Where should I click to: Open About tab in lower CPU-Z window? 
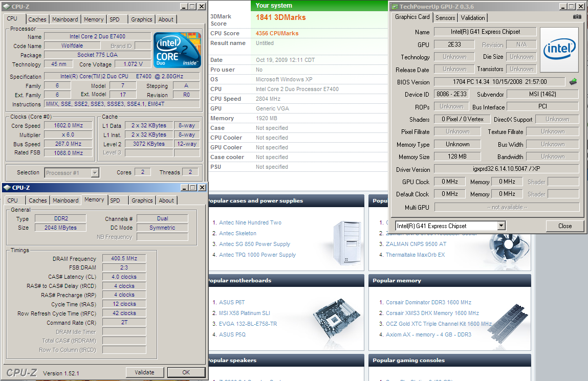[166, 200]
